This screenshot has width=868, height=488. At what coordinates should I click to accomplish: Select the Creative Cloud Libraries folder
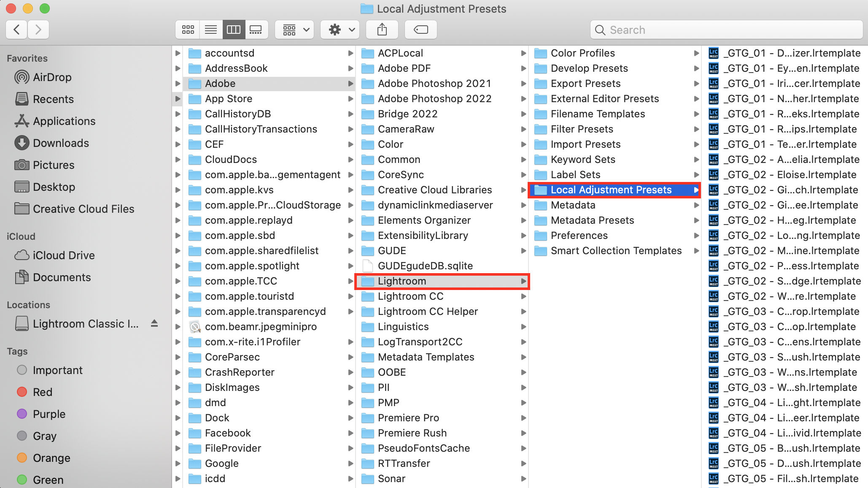[x=442, y=190]
